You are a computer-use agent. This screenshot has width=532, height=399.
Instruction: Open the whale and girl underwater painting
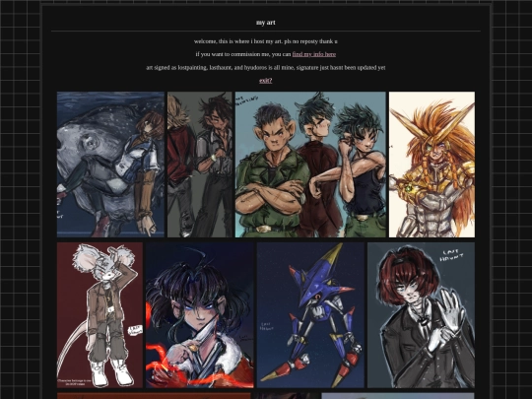click(x=110, y=165)
